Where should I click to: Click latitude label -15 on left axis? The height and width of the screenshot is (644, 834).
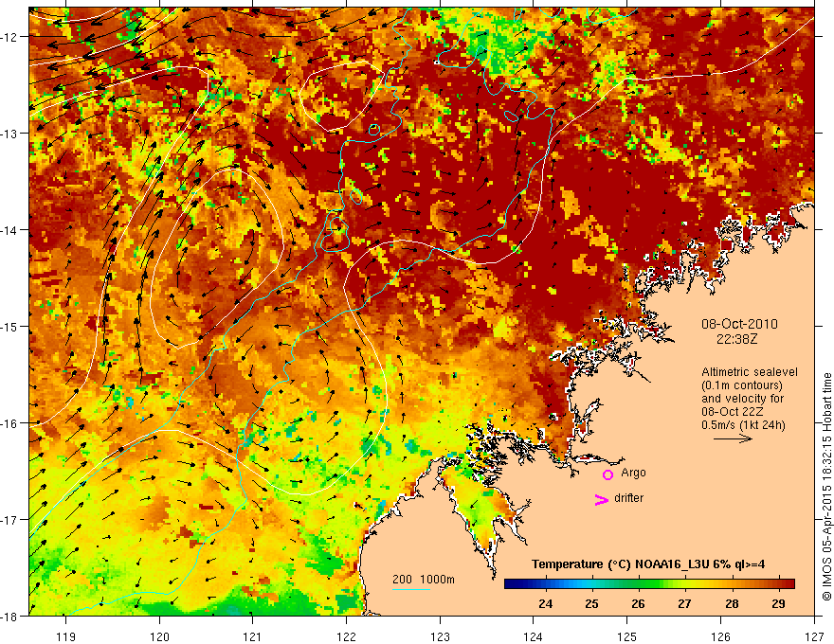[9, 326]
